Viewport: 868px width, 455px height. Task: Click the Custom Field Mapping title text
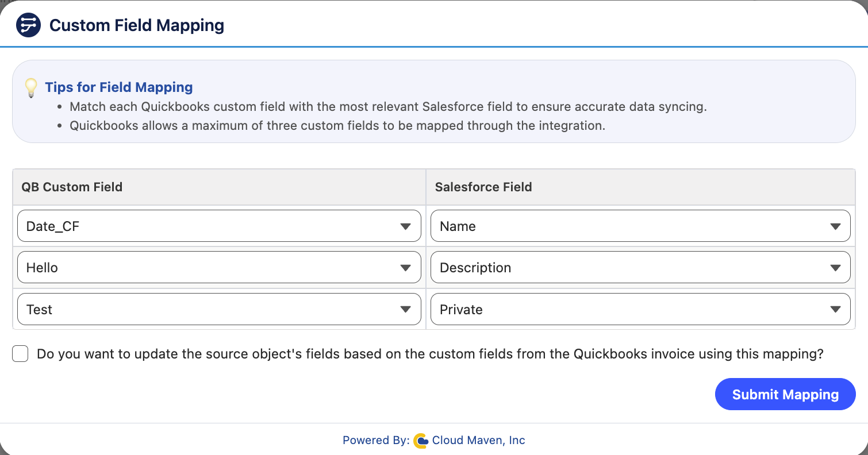point(137,26)
